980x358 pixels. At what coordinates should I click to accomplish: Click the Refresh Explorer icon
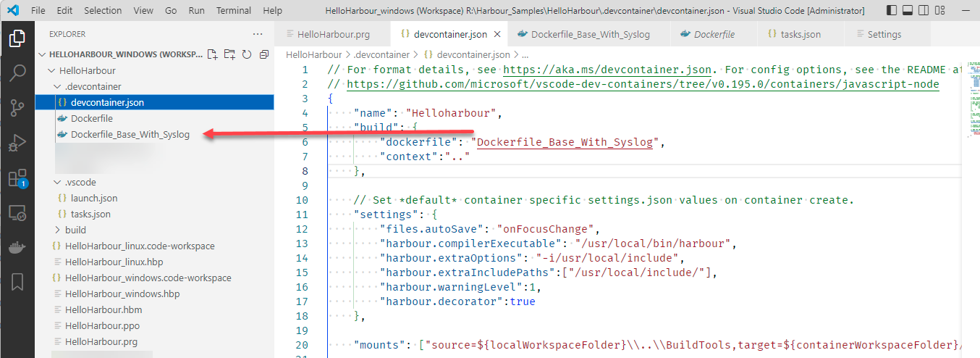pos(247,54)
